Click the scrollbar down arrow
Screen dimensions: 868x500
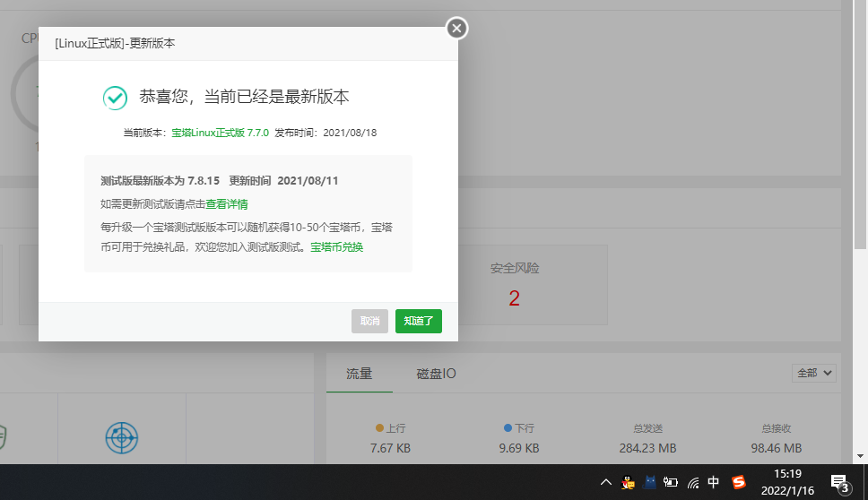860,456
